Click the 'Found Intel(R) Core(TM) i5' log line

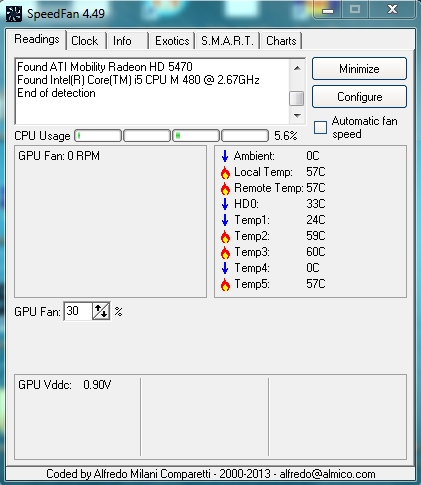138,80
